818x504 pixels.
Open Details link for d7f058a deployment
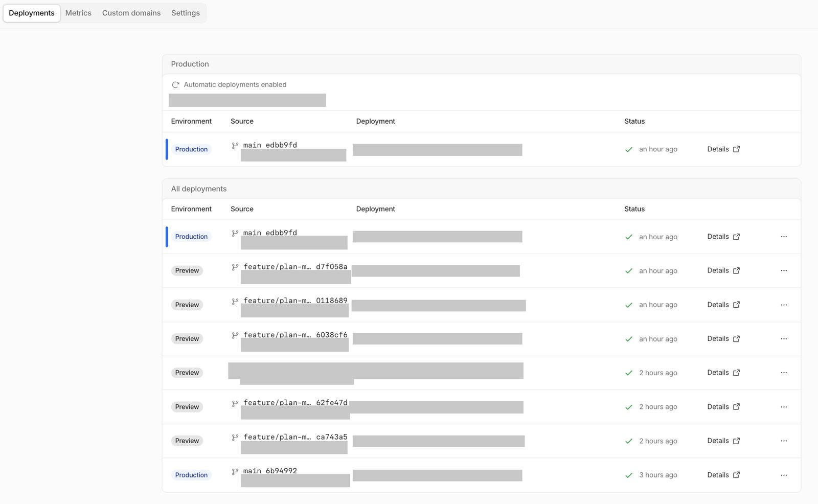pos(723,270)
